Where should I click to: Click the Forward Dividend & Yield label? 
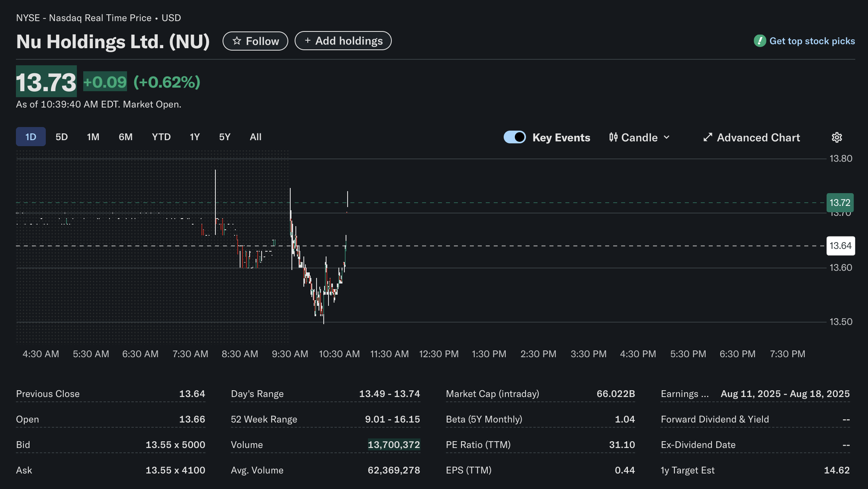(x=715, y=419)
